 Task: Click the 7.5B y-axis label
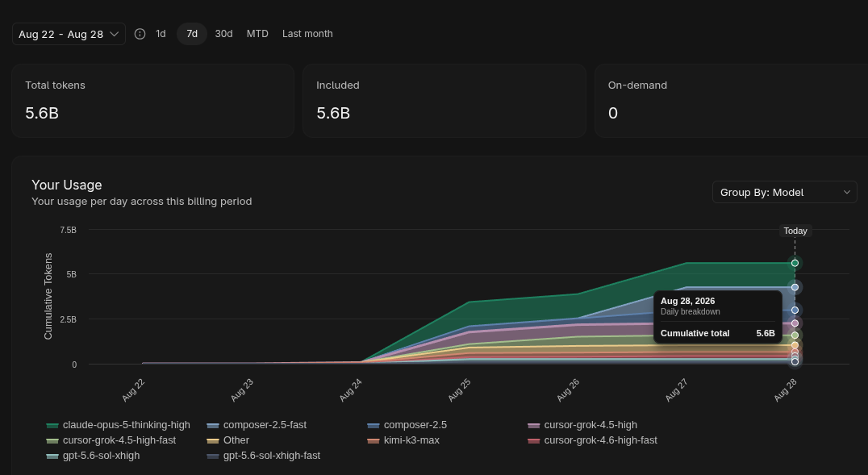(68, 230)
